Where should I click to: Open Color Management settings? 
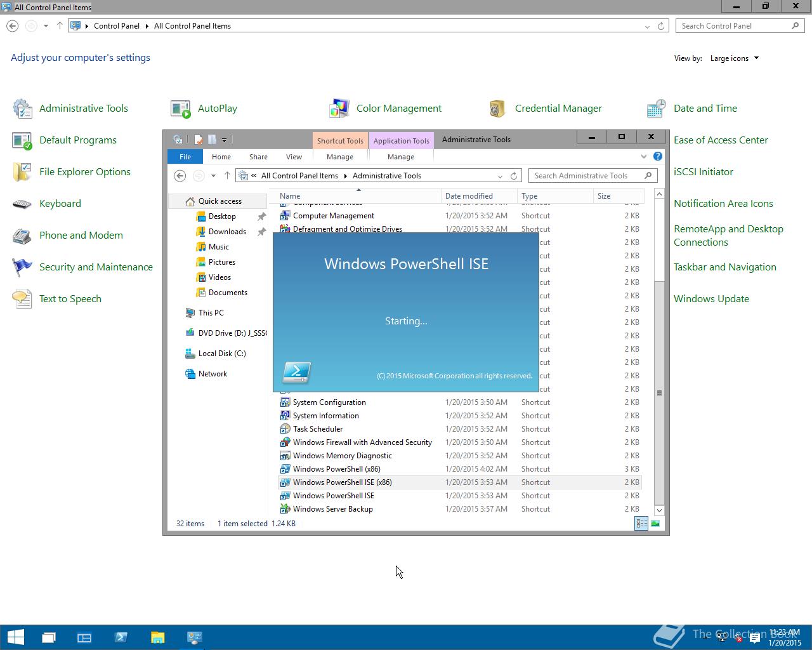tap(385, 109)
